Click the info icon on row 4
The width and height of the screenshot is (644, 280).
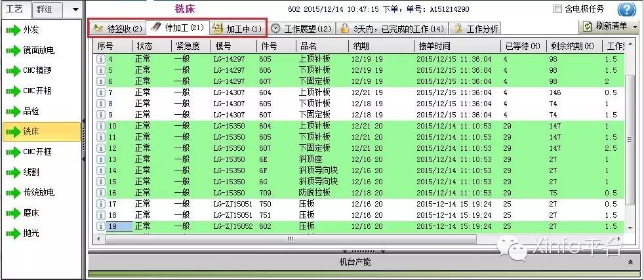101,60
